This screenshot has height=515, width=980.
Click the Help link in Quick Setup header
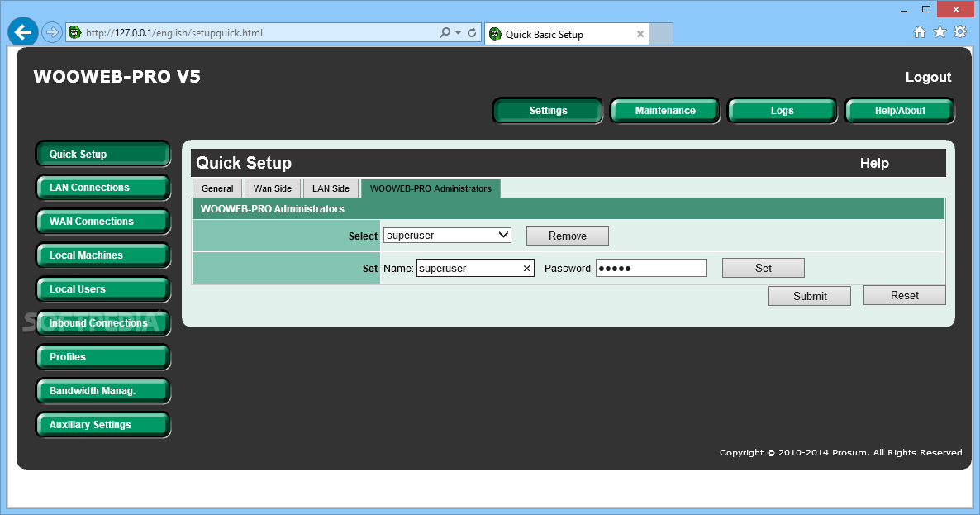[873, 163]
